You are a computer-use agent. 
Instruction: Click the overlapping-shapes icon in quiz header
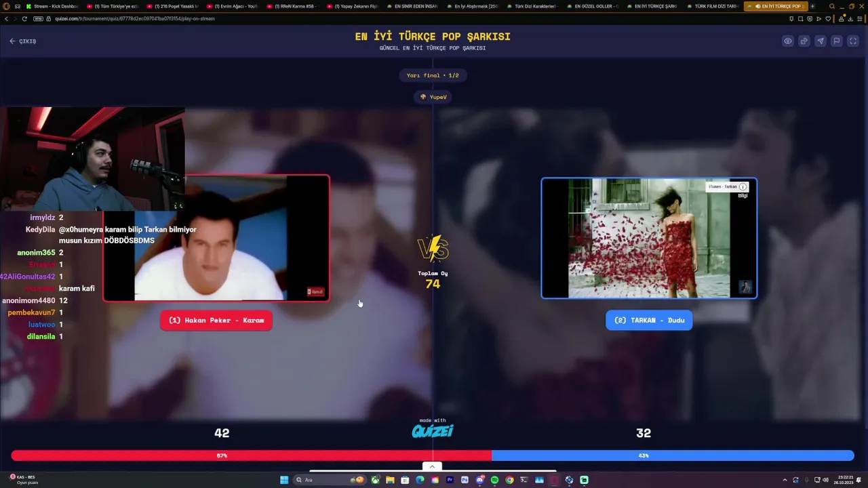click(x=804, y=41)
